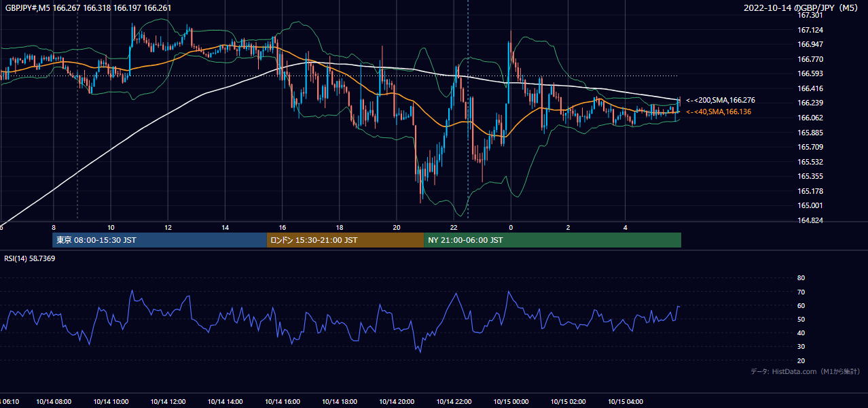
Task: Click price axis value 166.593
Action: [x=810, y=73]
